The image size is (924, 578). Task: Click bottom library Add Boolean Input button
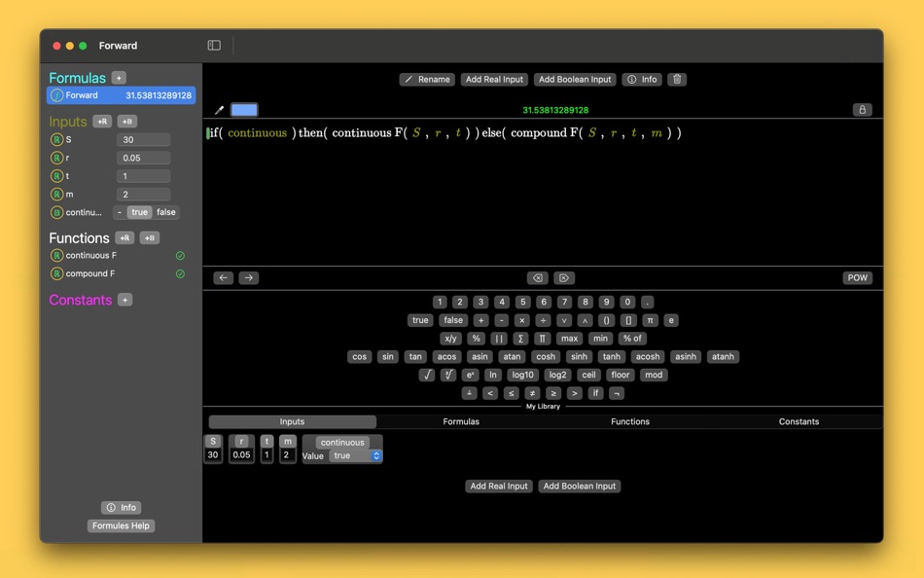(580, 486)
